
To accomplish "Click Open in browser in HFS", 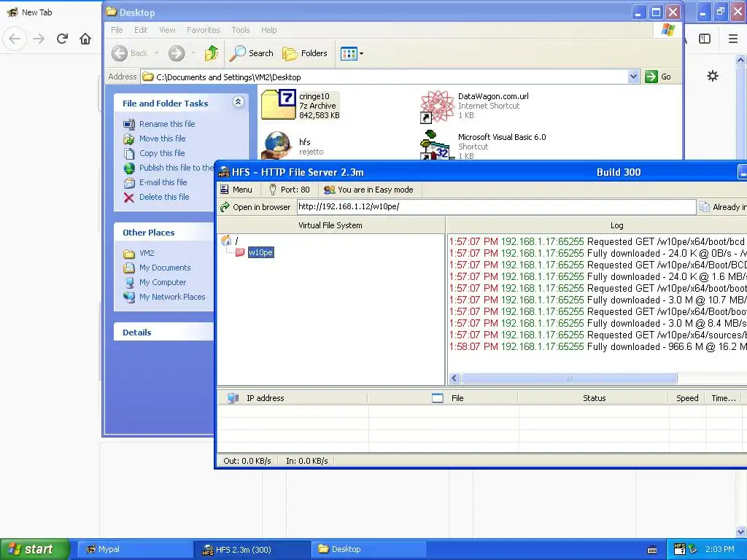I will [255, 207].
